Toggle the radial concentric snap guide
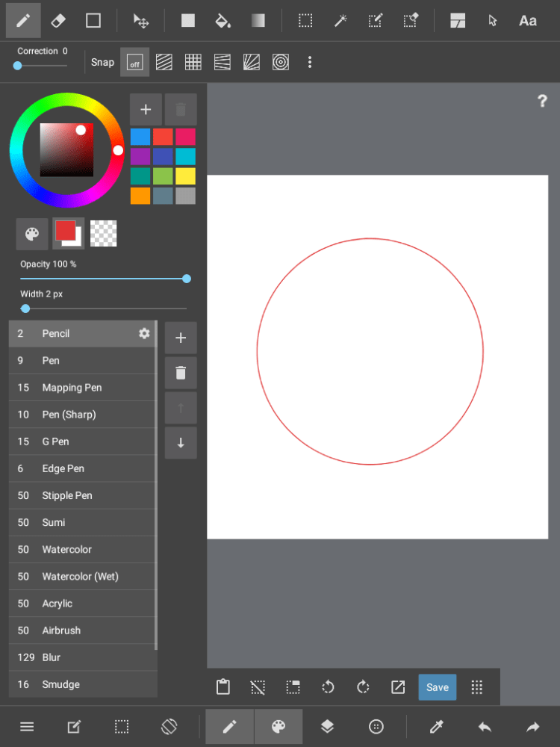 281,63
